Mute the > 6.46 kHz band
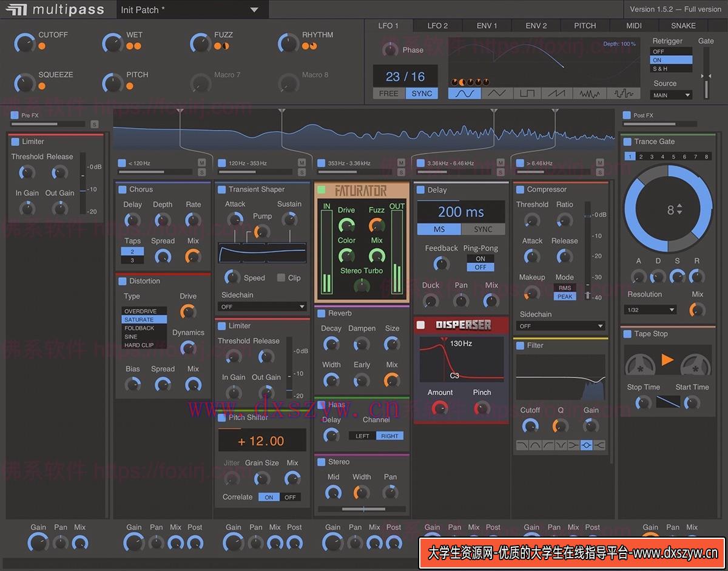This screenshot has height=571, width=728. coord(600,163)
